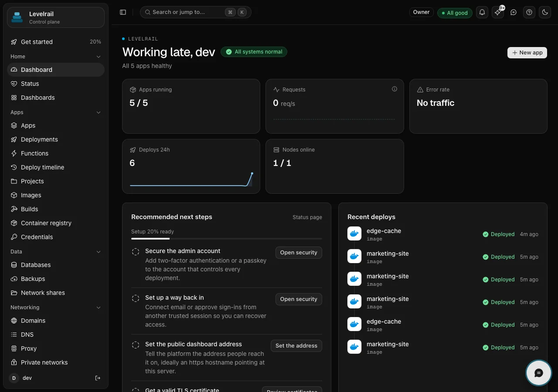
Task: Open the notifications bell
Action: click(x=482, y=12)
